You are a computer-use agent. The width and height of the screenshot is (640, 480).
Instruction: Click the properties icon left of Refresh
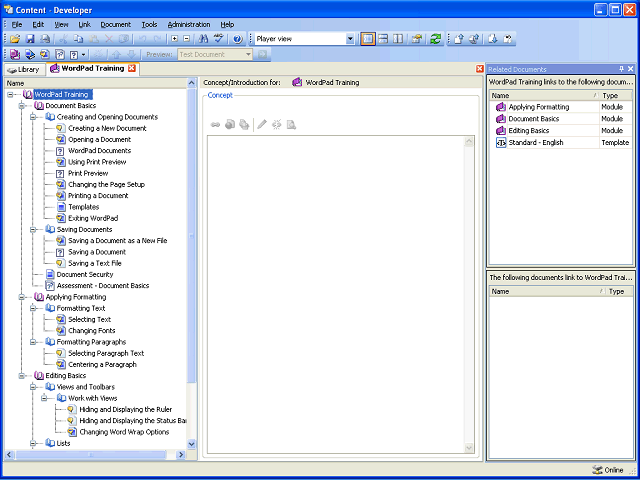pyautogui.click(x=416, y=39)
